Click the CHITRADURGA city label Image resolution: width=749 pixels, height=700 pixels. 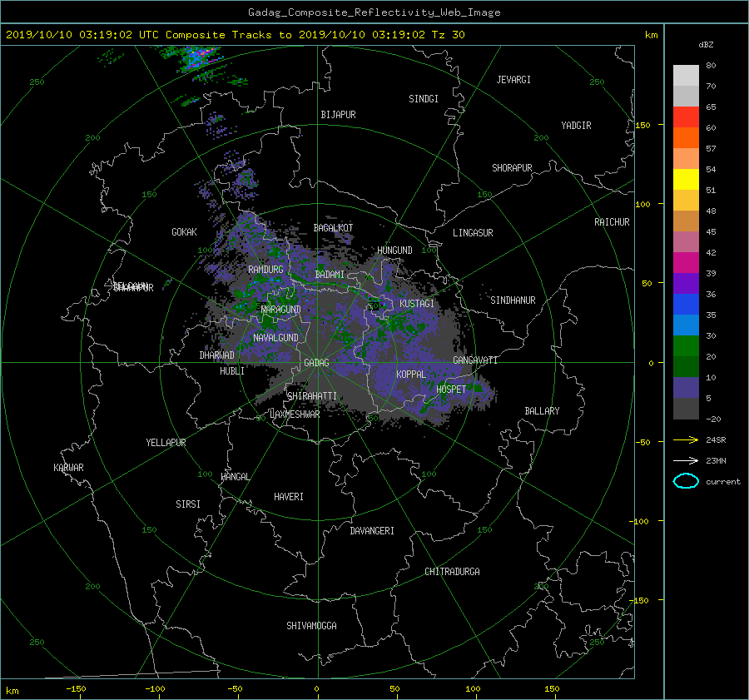click(452, 572)
